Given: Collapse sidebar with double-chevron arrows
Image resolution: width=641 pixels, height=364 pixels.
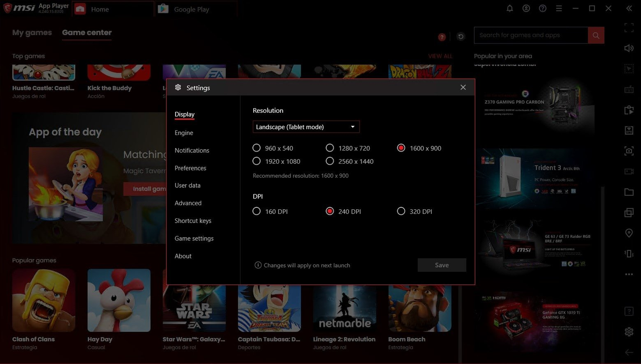Looking at the screenshot, I should [x=629, y=9].
